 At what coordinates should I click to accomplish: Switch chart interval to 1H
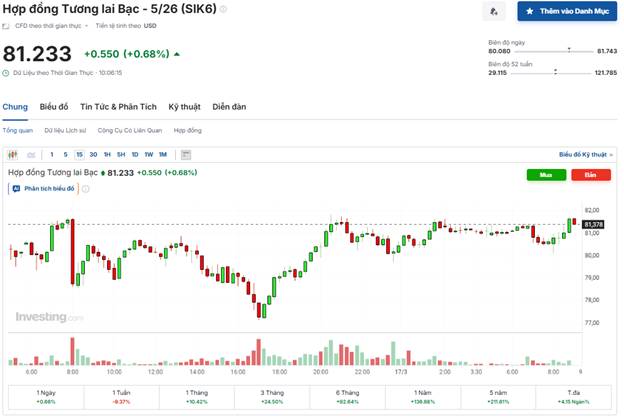[107, 155]
